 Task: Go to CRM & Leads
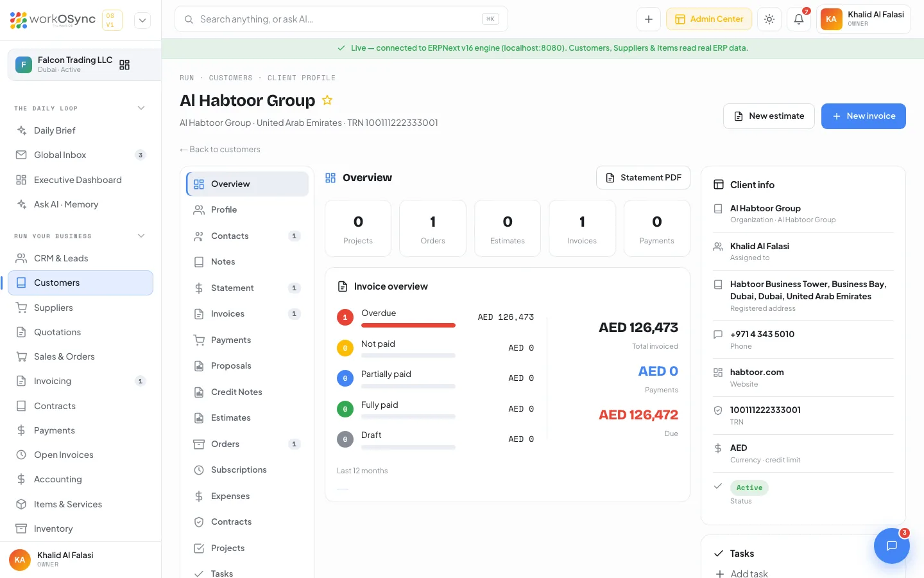80,258
